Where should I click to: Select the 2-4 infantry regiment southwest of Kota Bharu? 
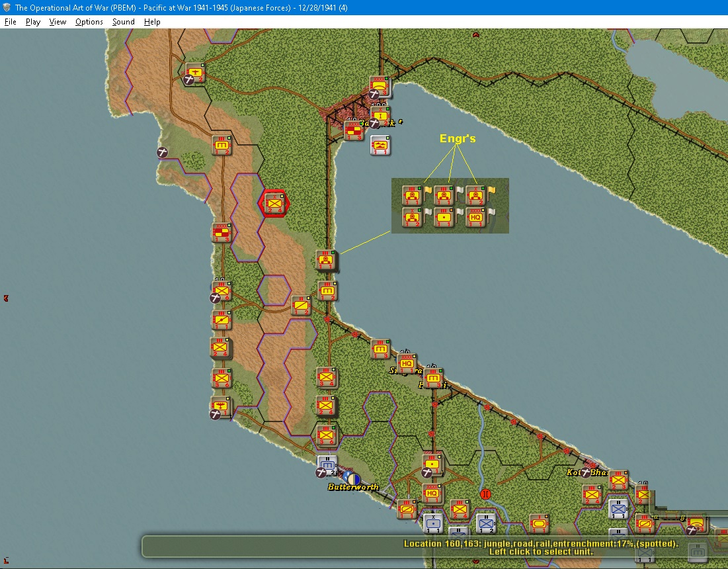tap(592, 495)
